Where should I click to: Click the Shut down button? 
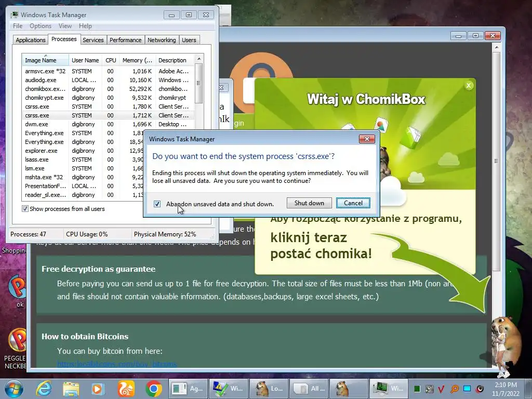(x=309, y=203)
